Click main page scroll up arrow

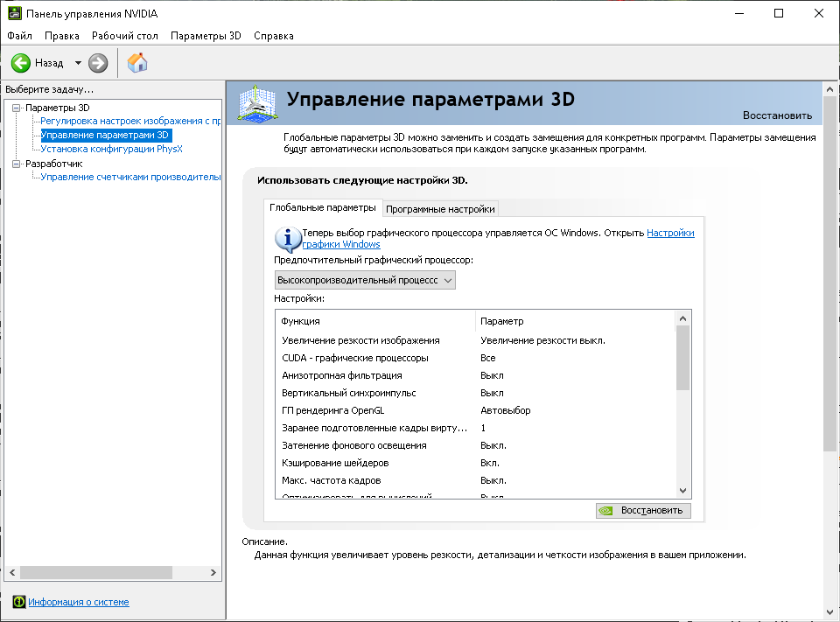pos(829,89)
